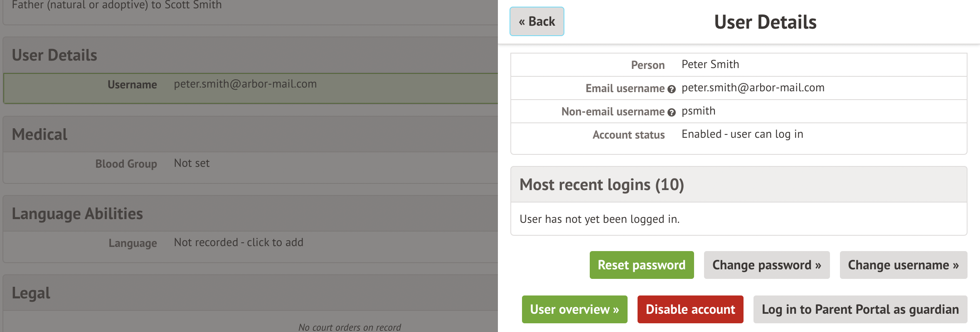Click the email username value peter.smith@arbor-mail.com
Screen dimensions: 980x332
tap(753, 88)
